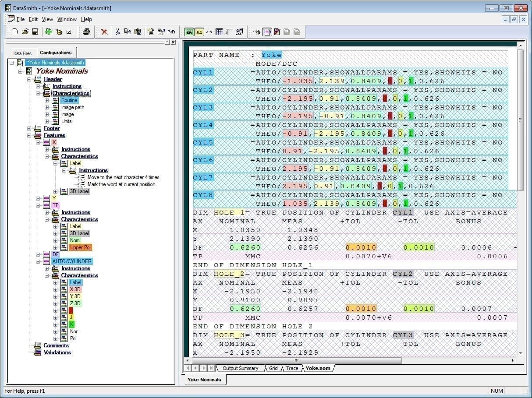Open the Output Summary sheet tab
This screenshot has height=398, width=532.
pyautogui.click(x=240, y=368)
